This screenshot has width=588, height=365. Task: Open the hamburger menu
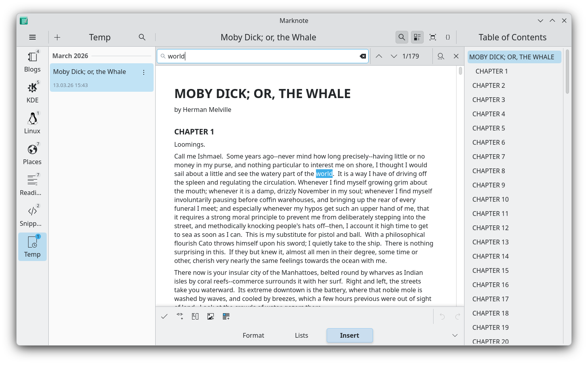(32, 37)
